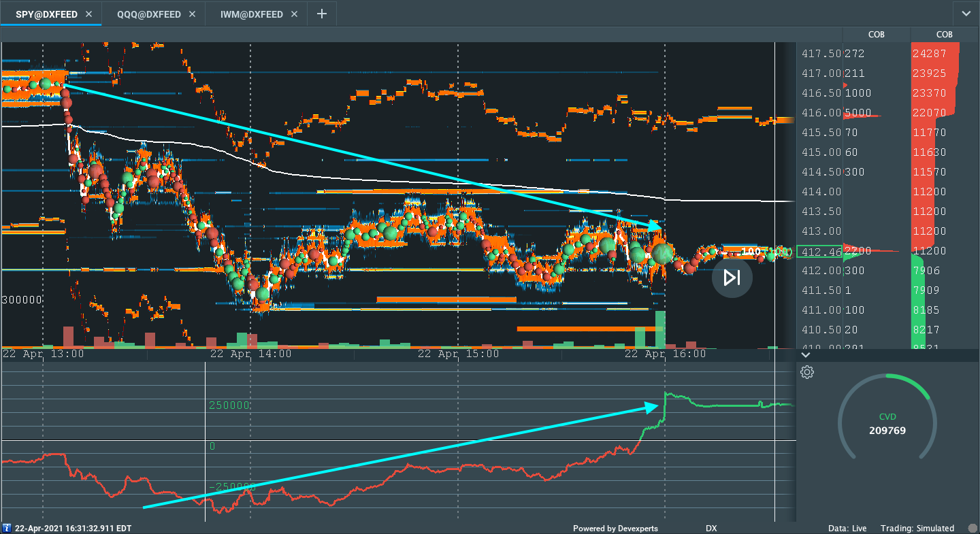Click the Powered by Devexperts label
The height and width of the screenshot is (534, 980).
coord(615,529)
